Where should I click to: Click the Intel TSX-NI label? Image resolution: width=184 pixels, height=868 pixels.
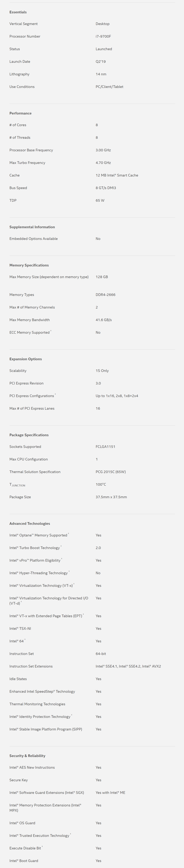click(20, 629)
